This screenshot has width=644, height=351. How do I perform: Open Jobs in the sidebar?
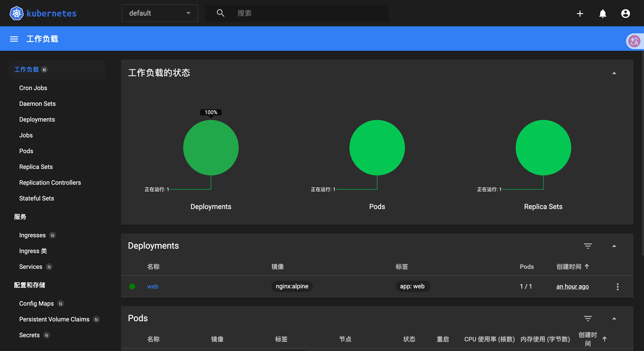(26, 135)
